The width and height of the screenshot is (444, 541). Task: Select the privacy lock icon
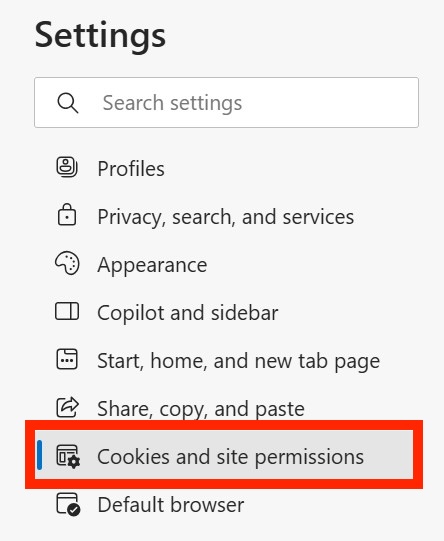pos(67,215)
